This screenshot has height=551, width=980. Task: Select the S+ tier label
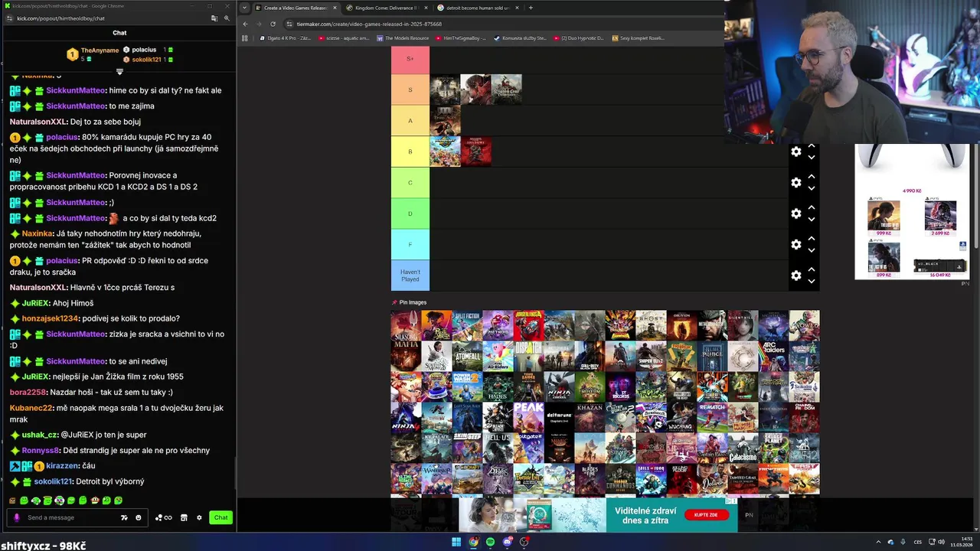410,59
